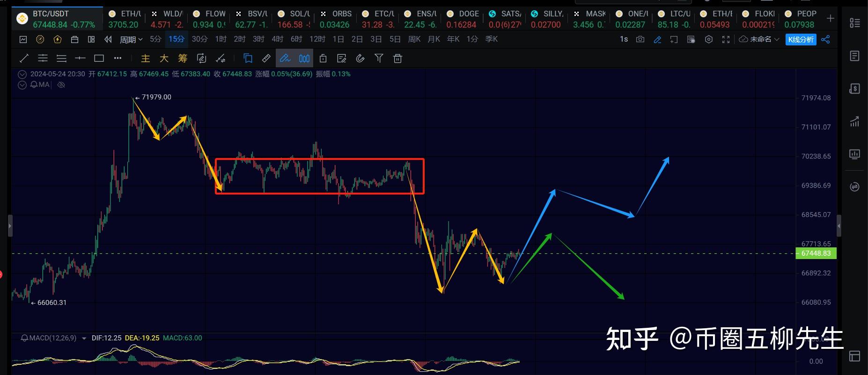
Task: Click the 大 indicator button
Action: (164, 58)
